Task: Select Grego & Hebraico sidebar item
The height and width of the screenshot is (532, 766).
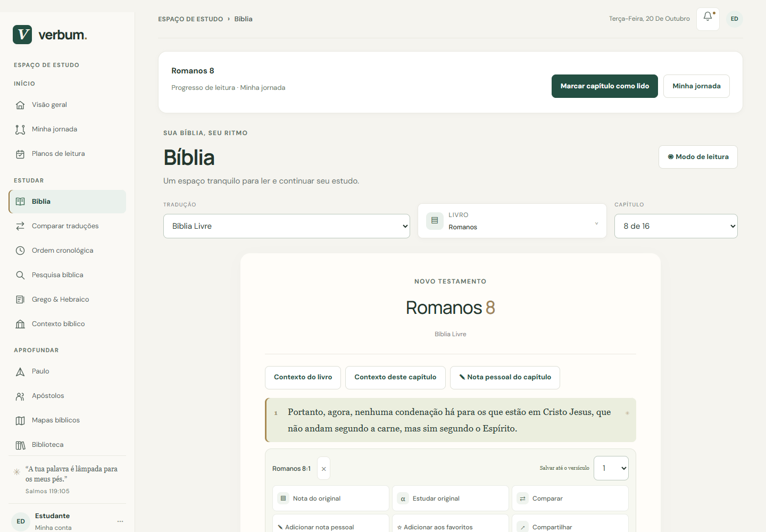Action: (x=68, y=300)
